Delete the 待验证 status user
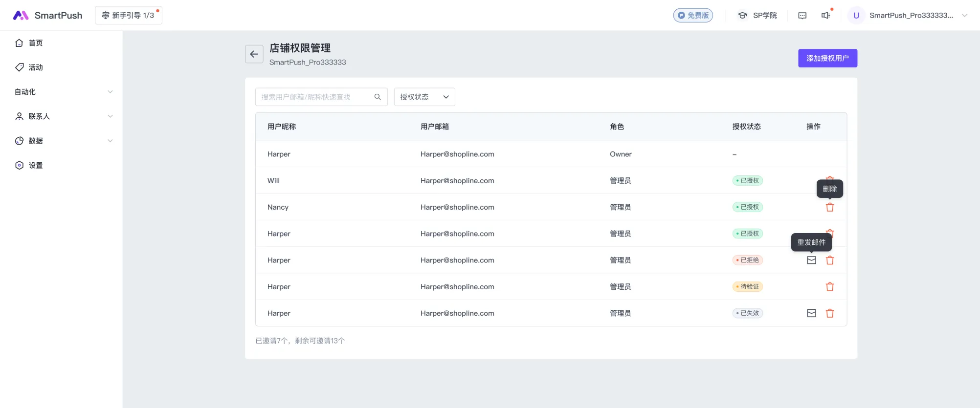This screenshot has width=980, height=408. point(830,287)
